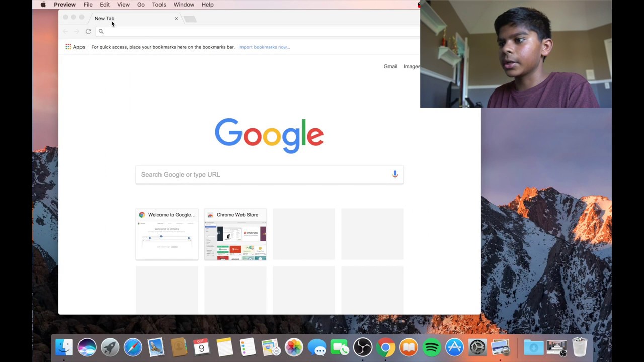The height and width of the screenshot is (362, 644).
Task: Click the Import bookmarks now link
Action: (x=264, y=47)
